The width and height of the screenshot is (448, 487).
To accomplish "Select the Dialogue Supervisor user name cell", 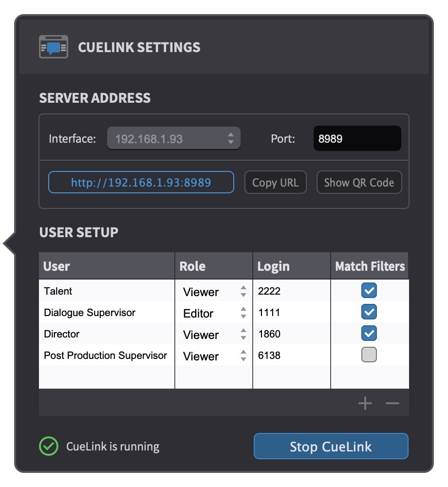I will tap(107, 312).
